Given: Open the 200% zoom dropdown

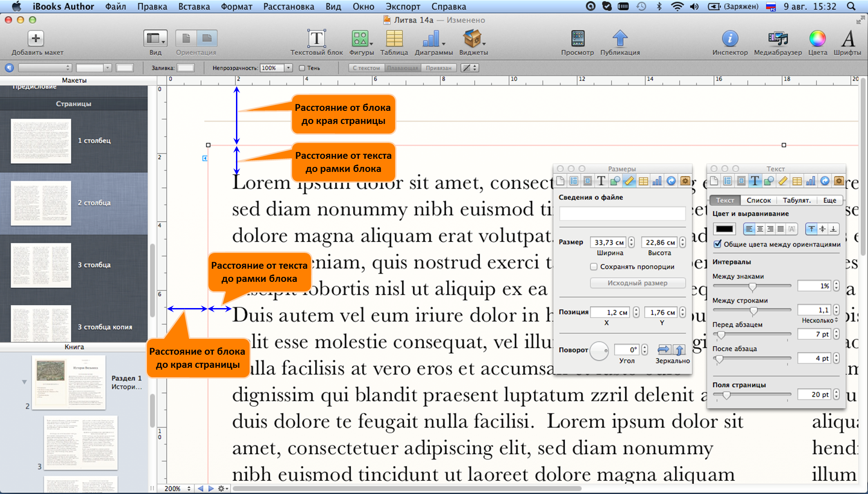Looking at the screenshot, I should click(x=177, y=489).
